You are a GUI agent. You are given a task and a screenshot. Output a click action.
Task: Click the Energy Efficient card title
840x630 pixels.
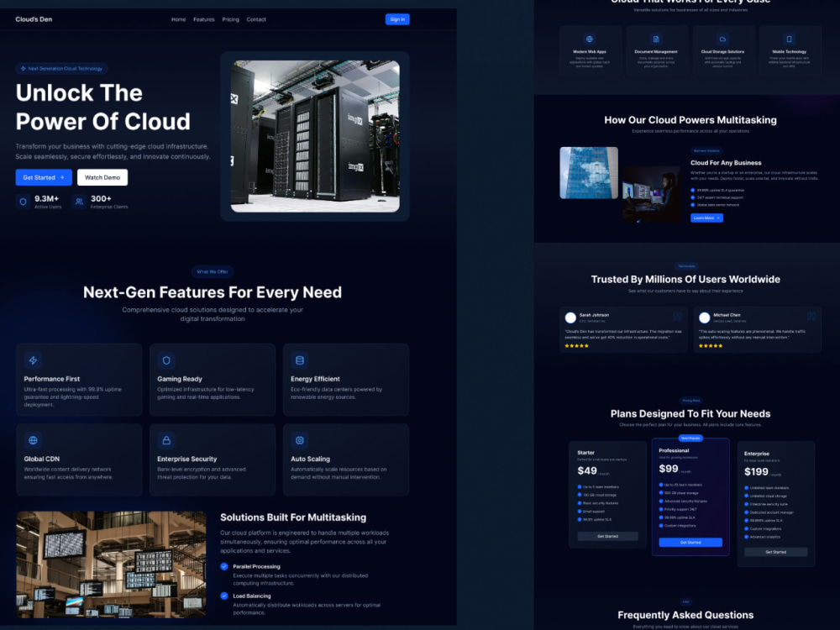tap(315, 379)
